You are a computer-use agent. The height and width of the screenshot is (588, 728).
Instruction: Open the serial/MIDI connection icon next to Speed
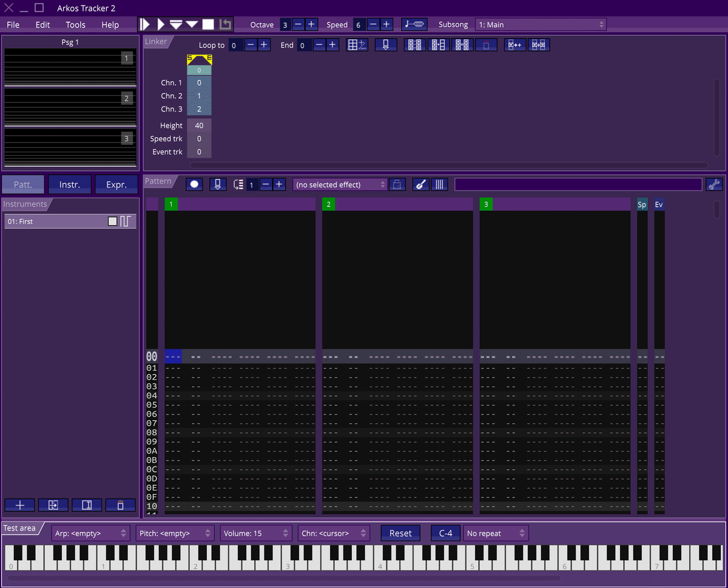coord(414,24)
